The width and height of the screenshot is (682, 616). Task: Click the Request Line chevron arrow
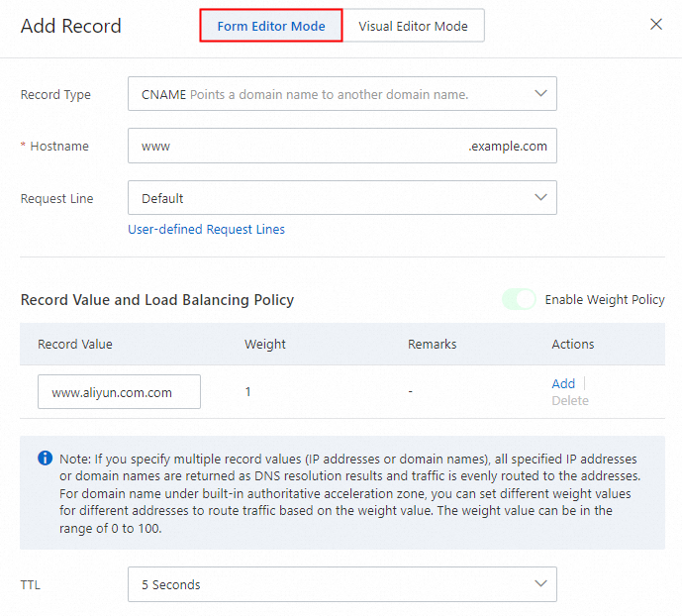coord(540,197)
